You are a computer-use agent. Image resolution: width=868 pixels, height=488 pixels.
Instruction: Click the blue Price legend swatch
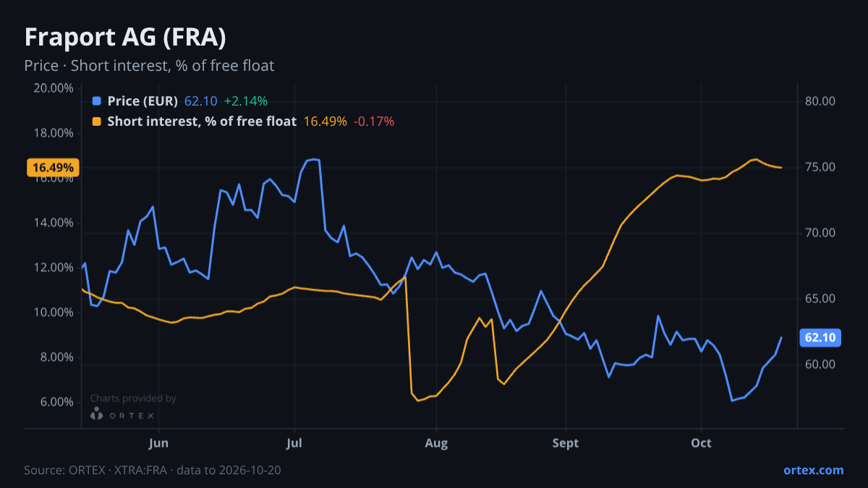(98, 101)
